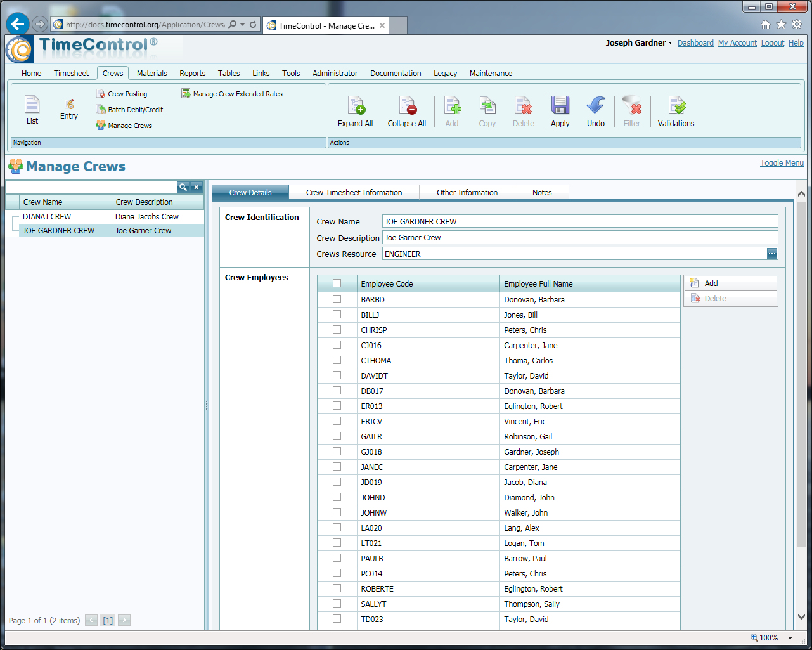The image size is (812, 650).
Task: Click the Filter action icon
Action: 632,111
